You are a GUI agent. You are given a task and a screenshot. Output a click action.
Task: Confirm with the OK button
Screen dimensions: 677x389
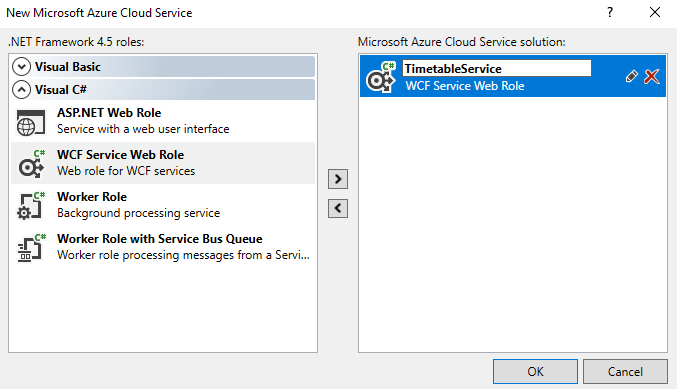(x=535, y=371)
